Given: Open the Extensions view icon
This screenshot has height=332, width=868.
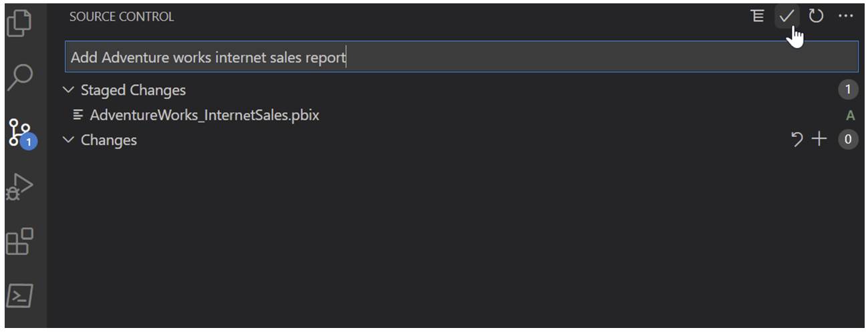Looking at the screenshot, I should [19, 241].
